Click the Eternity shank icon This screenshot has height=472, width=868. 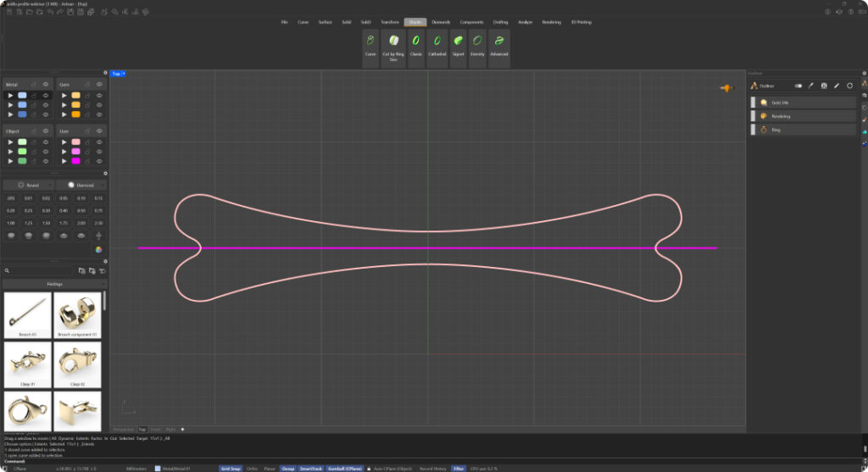click(478, 43)
